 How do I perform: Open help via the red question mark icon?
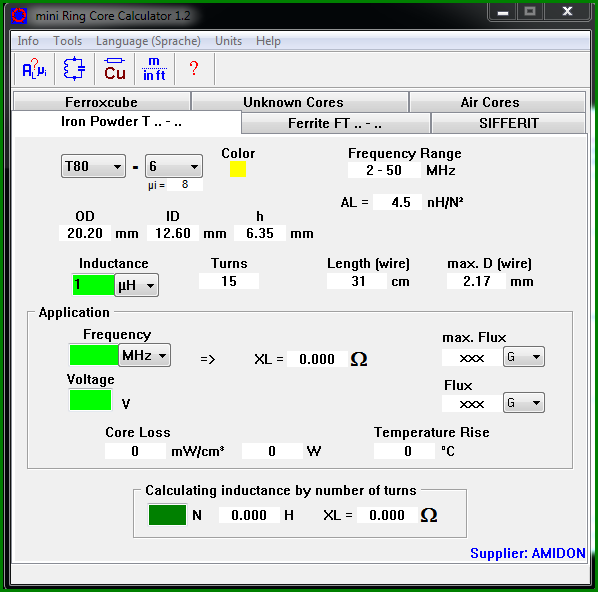coord(194,69)
